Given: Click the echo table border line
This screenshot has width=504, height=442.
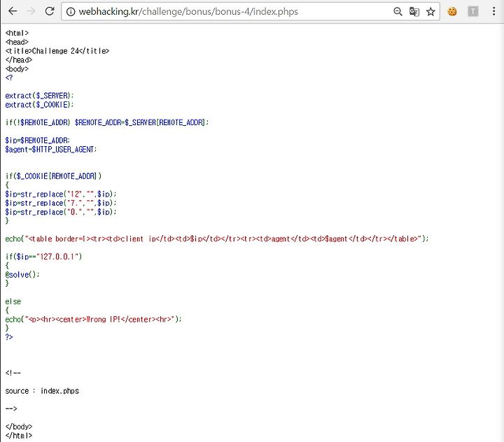Looking at the screenshot, I should [217, 239].
